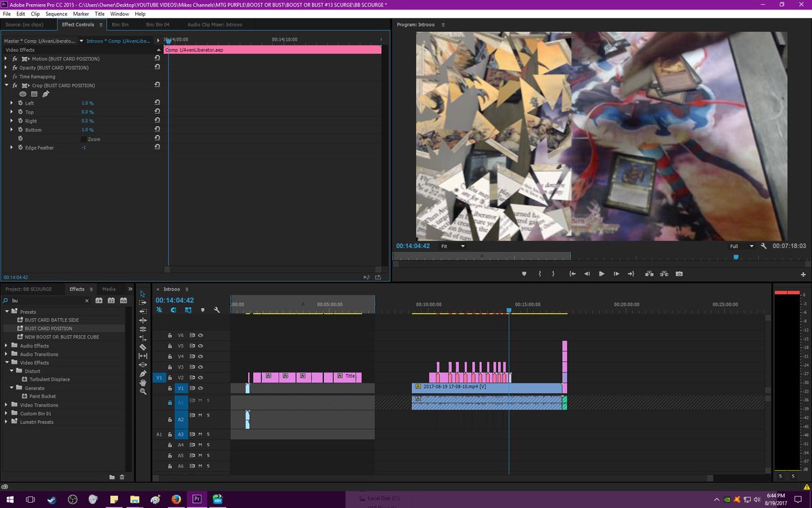Click the Extract button in Program monitor
This screenshot has width=812, height=508.
[664, 274]
